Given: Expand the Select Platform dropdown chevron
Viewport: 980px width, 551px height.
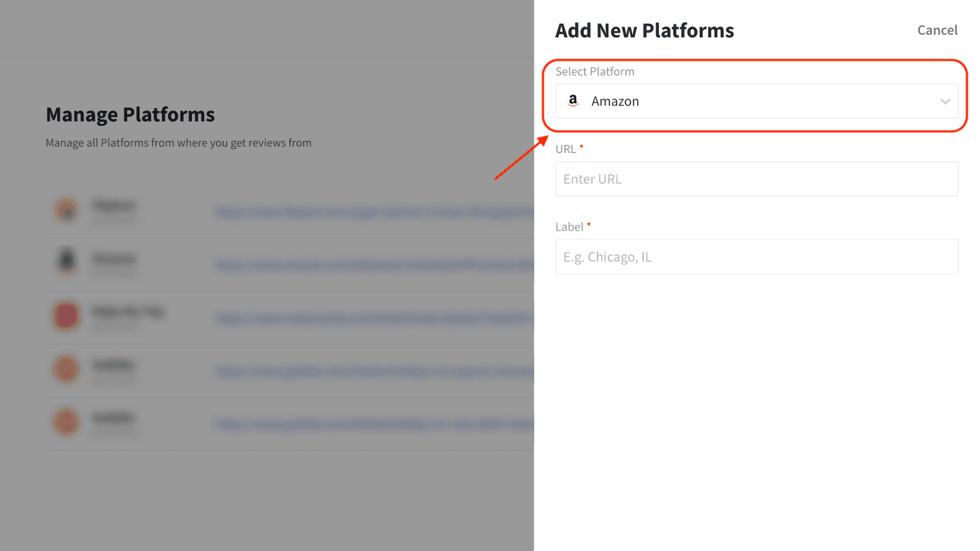Looking at the screenshot, I should 945,101.
